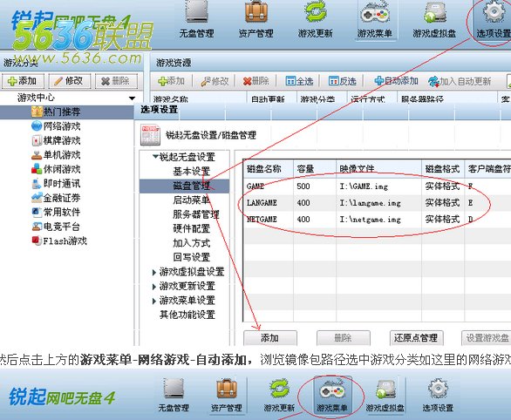511x420 pixels.
Task: Select 加入方式 in settings tree
Action: click(192, 243)
